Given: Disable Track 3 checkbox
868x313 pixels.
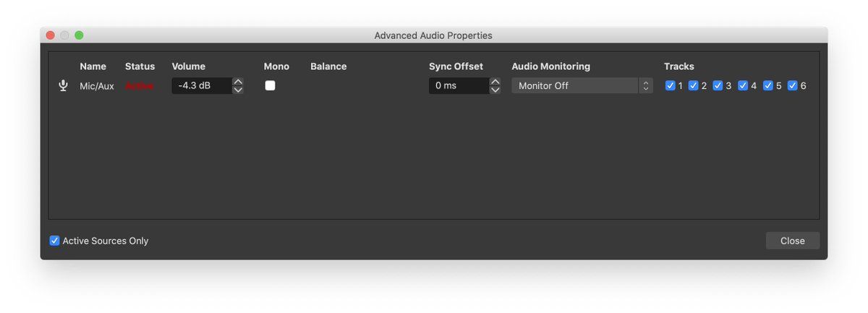Looking at the screenshot, I should [x=718, y=85].
